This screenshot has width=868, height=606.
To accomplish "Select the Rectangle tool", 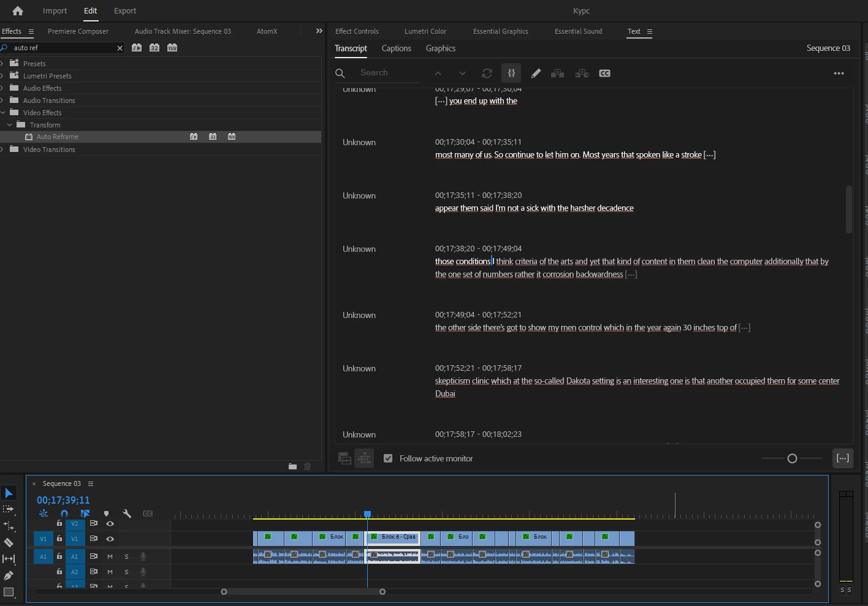I will (9, 592).
